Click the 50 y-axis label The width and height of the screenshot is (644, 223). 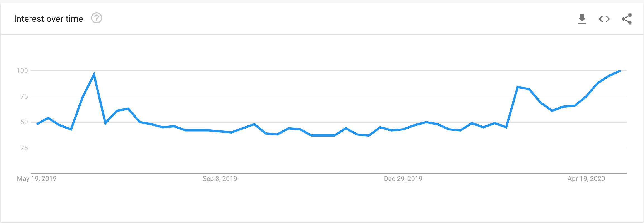pos(24,122)
